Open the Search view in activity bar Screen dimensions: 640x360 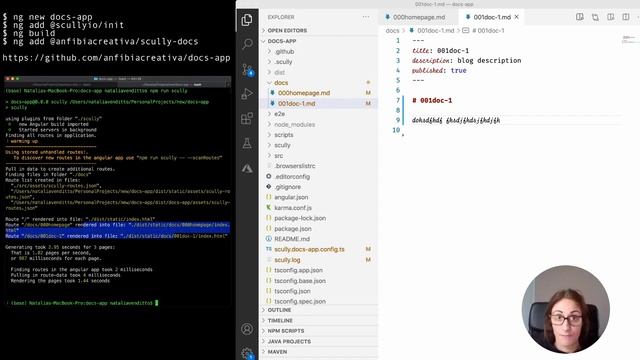(x=247, y=44)
